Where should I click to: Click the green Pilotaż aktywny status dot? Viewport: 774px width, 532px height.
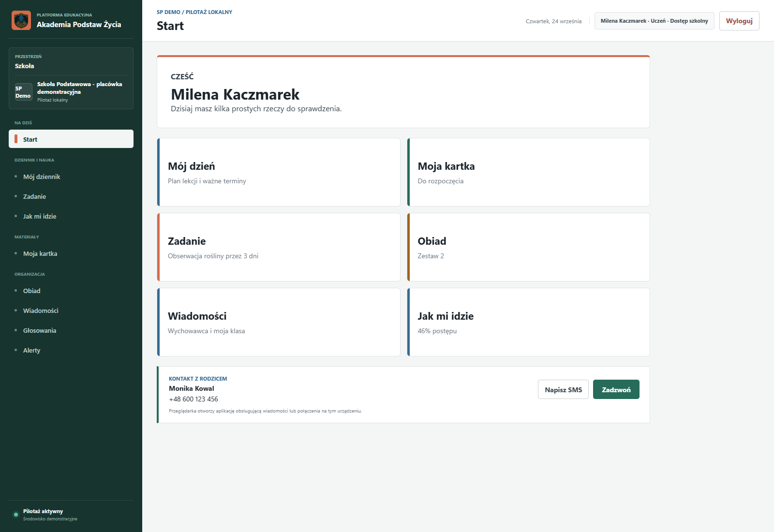16,514
